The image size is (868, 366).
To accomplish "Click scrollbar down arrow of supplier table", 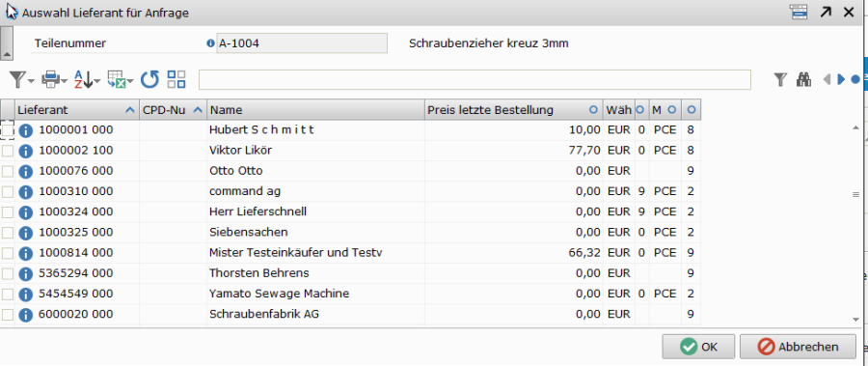I will pyautogui.click(x=855, y=319).
